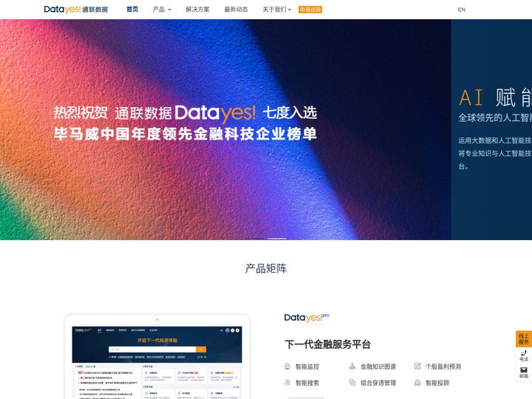Click the 电话 phone icon
Screen dimensions: 532x399
click(x=524, y=353)
